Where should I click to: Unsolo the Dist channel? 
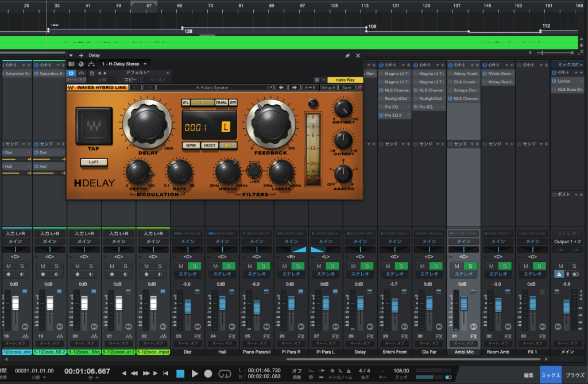(194, 266)
